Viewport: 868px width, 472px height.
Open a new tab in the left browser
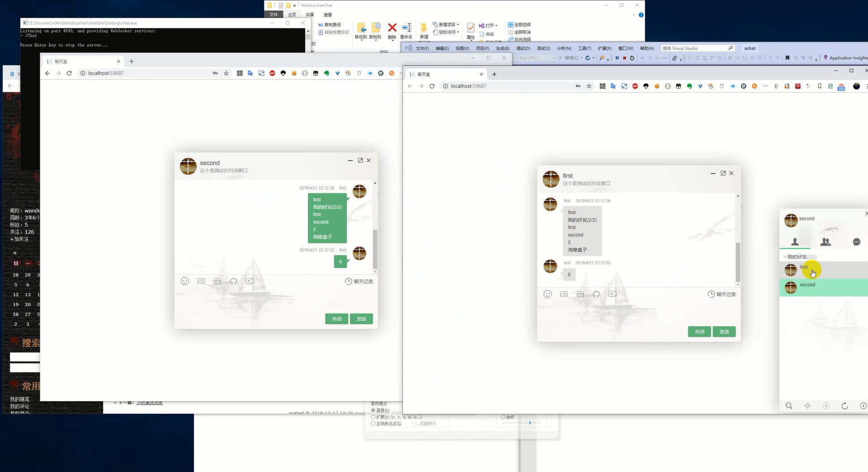132,61
